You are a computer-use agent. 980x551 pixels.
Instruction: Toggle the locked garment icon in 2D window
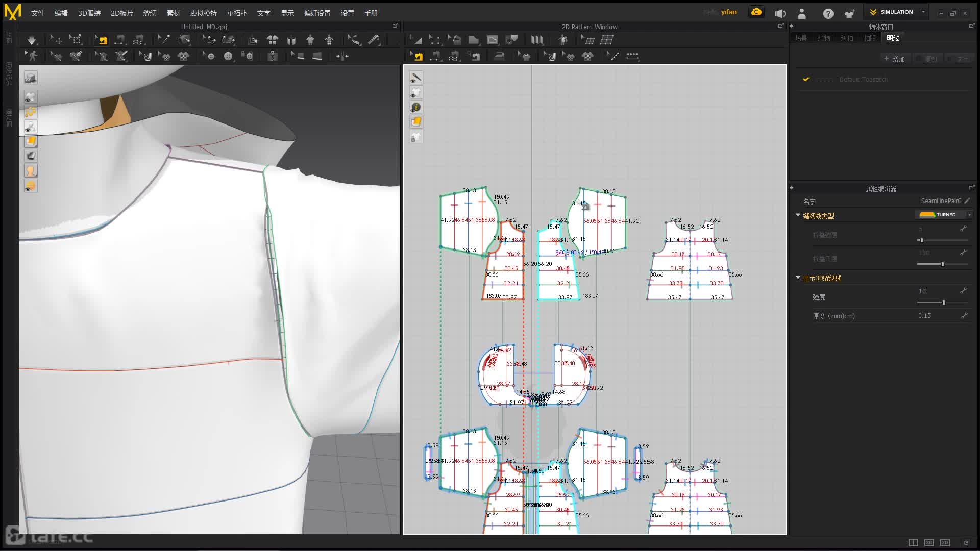[x=416, y=137]
